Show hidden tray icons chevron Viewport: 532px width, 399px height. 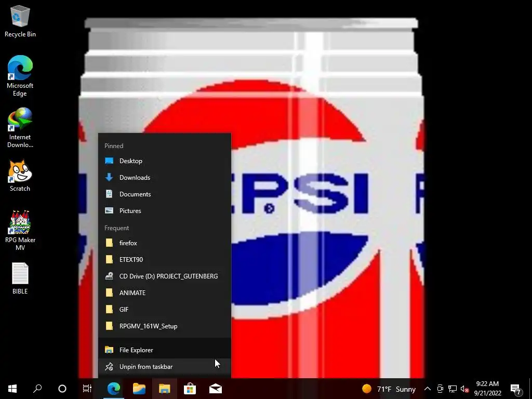click(x=428, y=389)
